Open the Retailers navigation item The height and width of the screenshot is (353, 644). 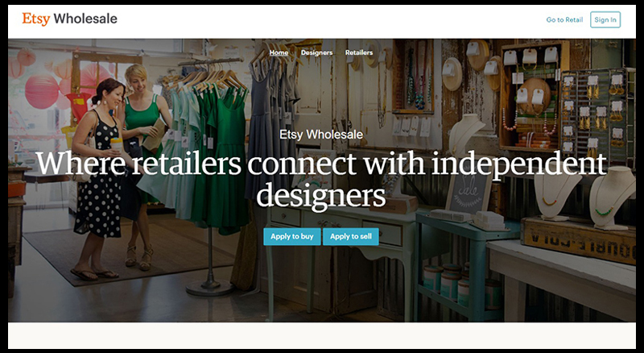coord(359,52)
